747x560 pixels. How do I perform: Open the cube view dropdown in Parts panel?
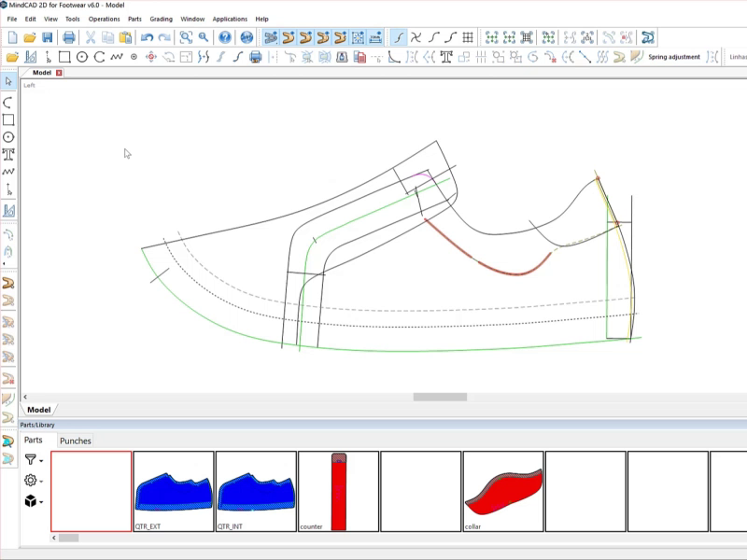pos(34,501)
